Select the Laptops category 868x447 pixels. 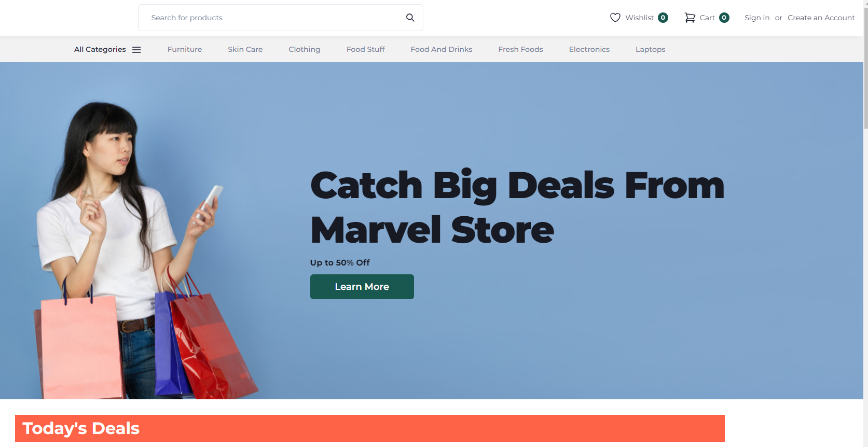[x=650, y=49]
